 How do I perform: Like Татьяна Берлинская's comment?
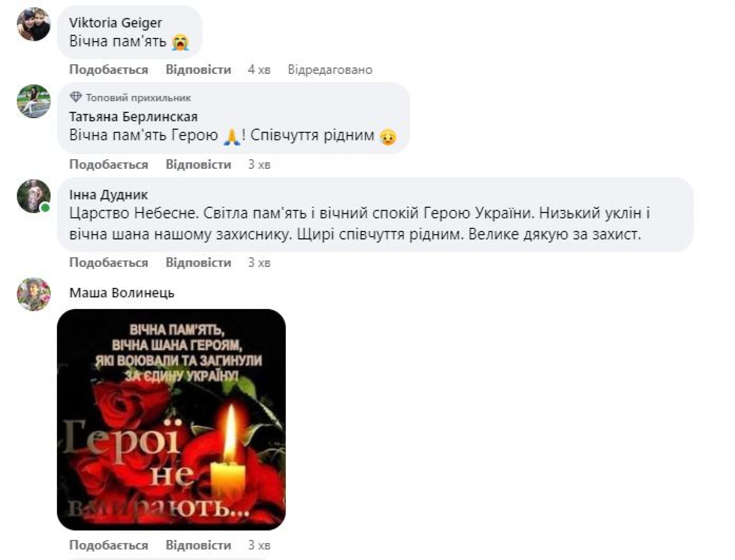click(x=109, y=165)
